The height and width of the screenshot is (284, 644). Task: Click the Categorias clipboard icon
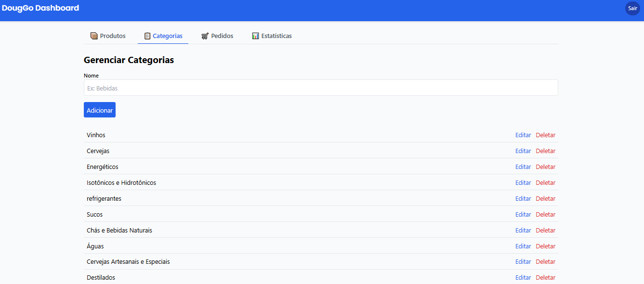[x=147, y=36]
